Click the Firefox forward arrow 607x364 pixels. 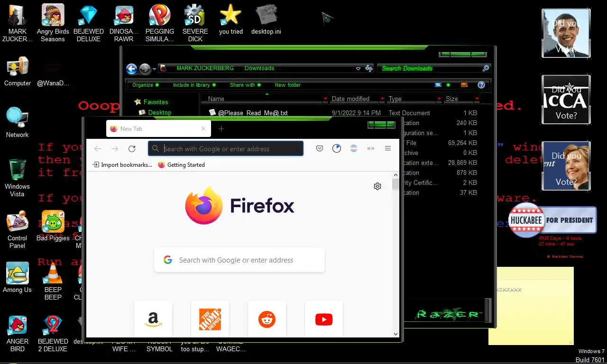point(115,149)
